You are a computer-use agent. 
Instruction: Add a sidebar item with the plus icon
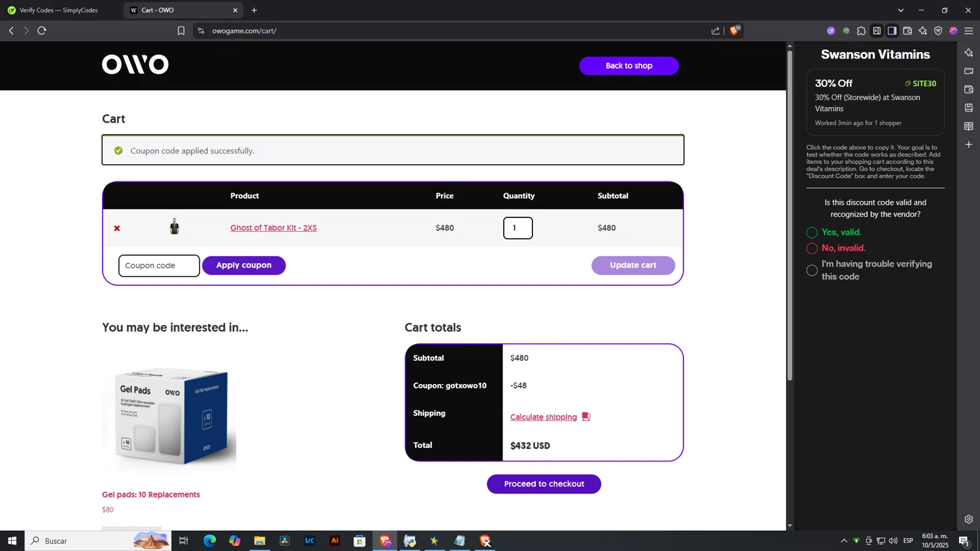pyautogui.click(x=969, y=144)
